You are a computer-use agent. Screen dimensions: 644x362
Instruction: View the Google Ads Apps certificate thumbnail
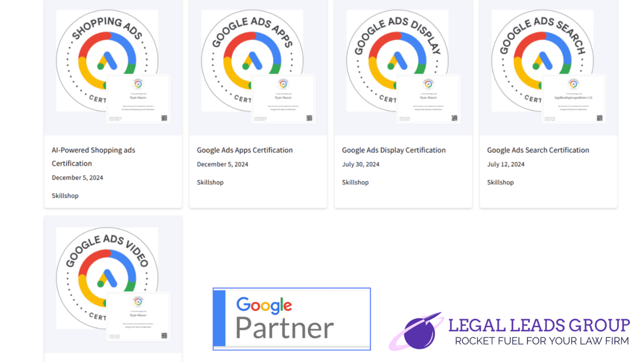283,99
